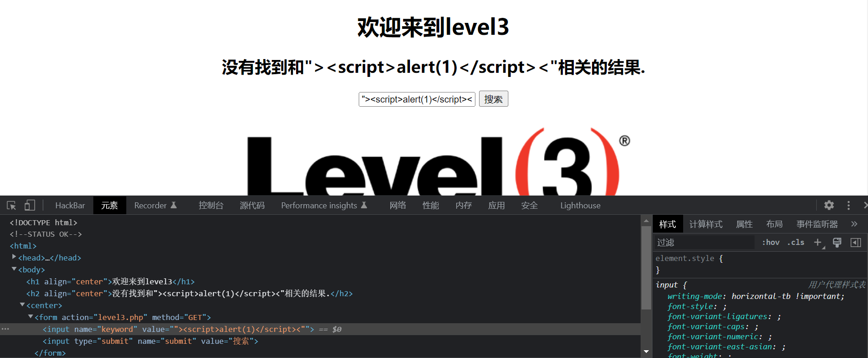
Task: Select the 元素 (Elements) tab
Action: click(109, 206)
